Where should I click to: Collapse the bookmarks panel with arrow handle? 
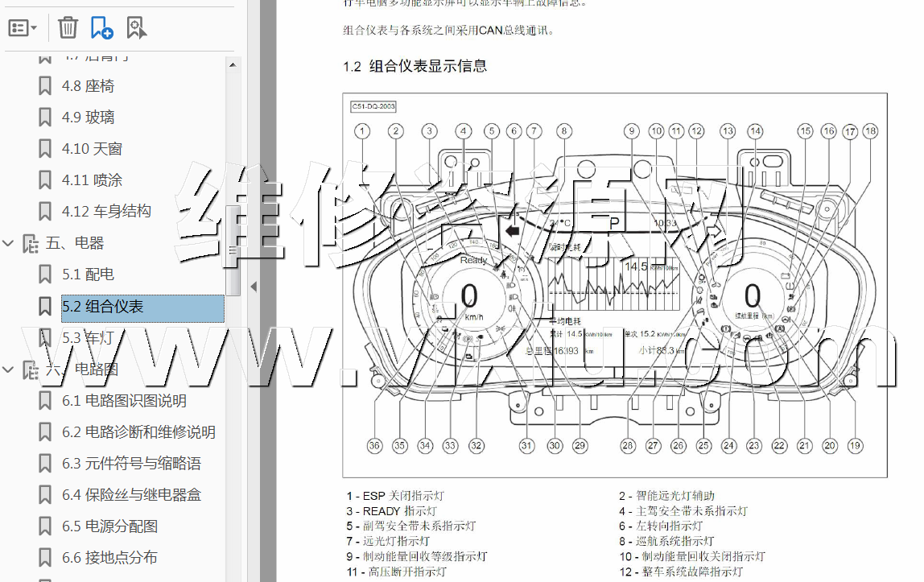[x=254, y=286]
